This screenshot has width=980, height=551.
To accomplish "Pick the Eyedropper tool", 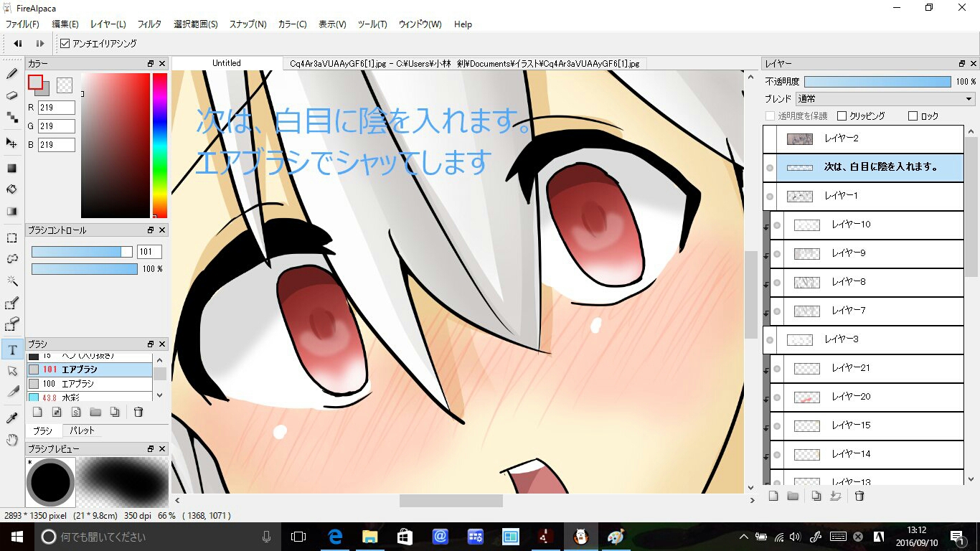I will (12, 418).
